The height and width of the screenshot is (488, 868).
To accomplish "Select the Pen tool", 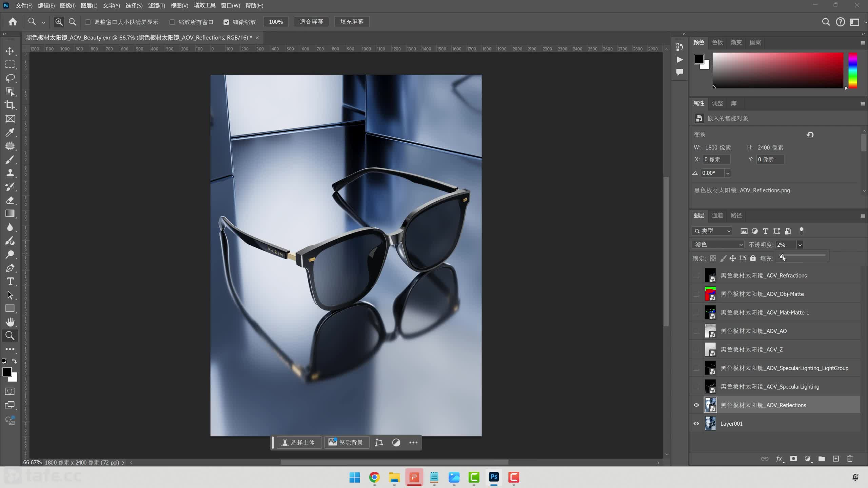I will (10, 268).
